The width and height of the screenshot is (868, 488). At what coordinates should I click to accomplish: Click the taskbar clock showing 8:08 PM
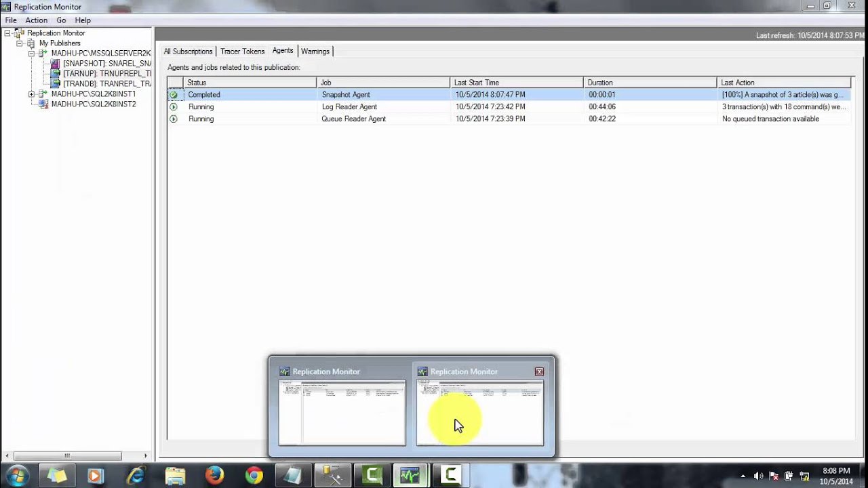pos(836,476)
